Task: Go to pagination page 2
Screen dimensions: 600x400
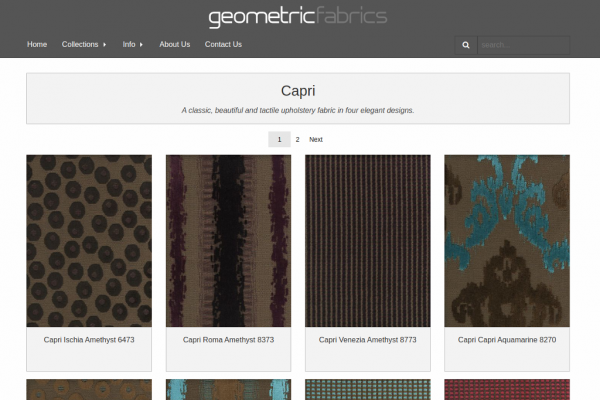Action: [x=297, y=140]
